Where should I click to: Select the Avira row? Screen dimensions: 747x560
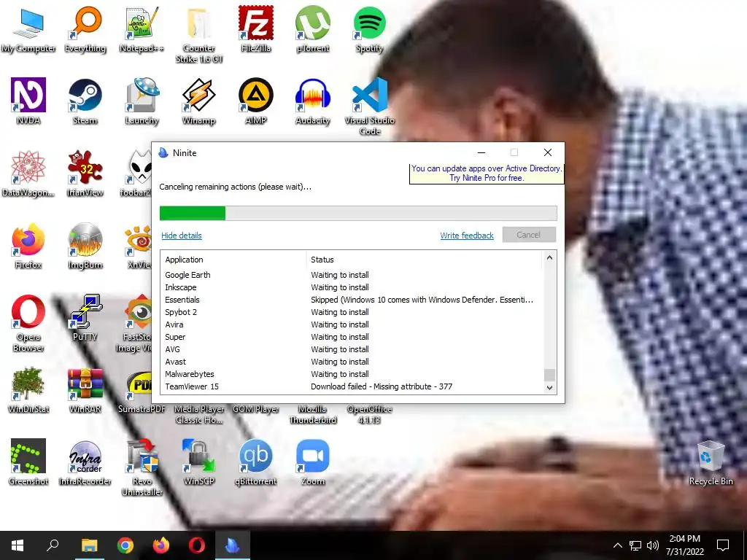pyautogui.click(x=352, y=324)
